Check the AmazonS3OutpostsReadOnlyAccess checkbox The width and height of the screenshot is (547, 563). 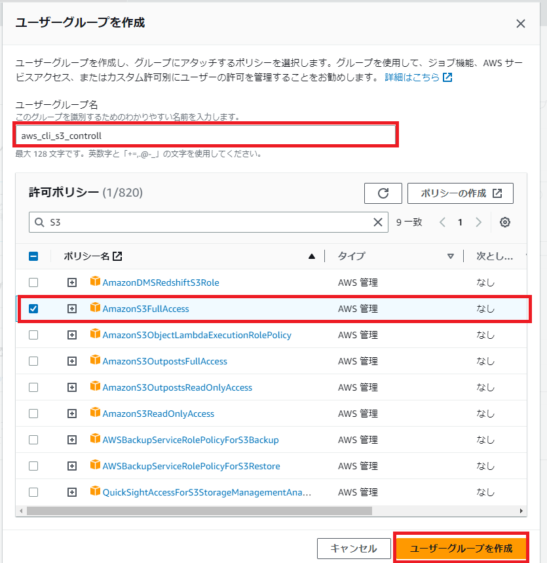click(x=33, y=387)
